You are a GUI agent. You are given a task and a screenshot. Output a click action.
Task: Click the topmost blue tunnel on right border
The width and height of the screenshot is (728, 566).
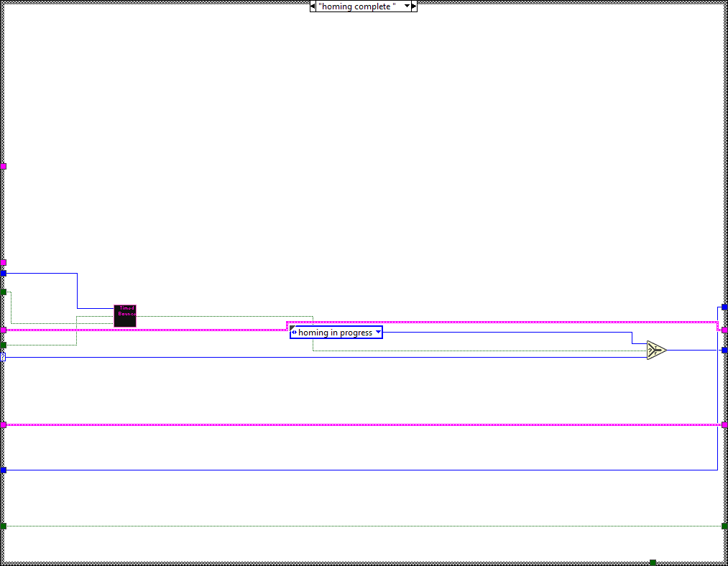[x=724, y=307]
